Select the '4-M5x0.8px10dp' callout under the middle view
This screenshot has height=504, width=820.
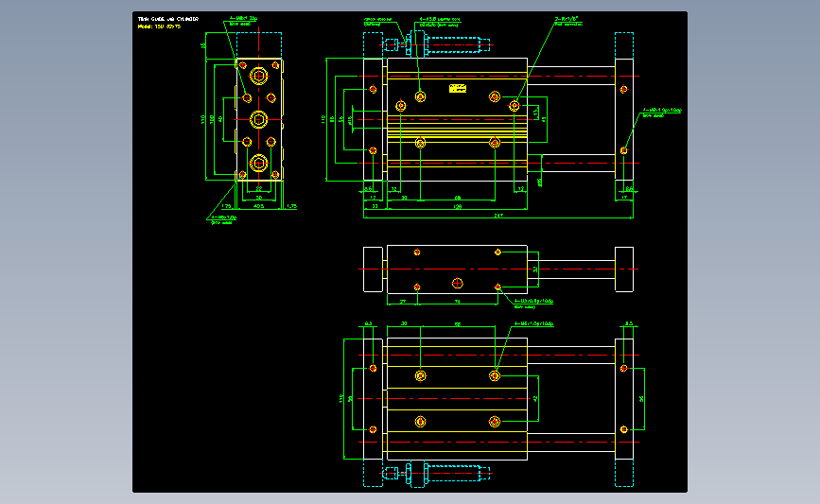coord(534,301)
